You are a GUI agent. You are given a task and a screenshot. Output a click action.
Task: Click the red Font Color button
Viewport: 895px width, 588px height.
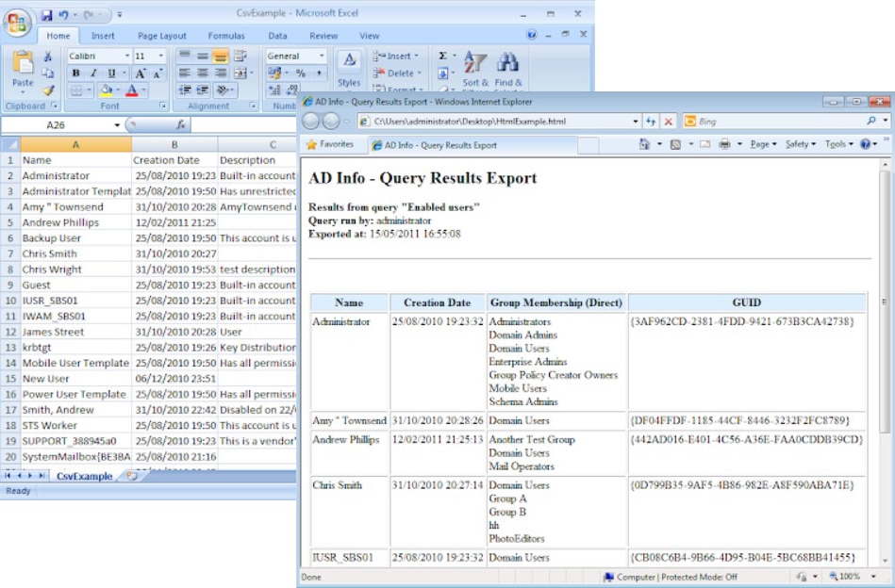pos(132,90)
